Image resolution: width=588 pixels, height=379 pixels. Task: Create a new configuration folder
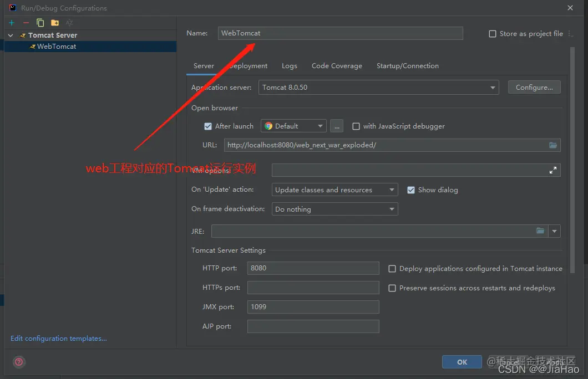[x=55, y=23]
